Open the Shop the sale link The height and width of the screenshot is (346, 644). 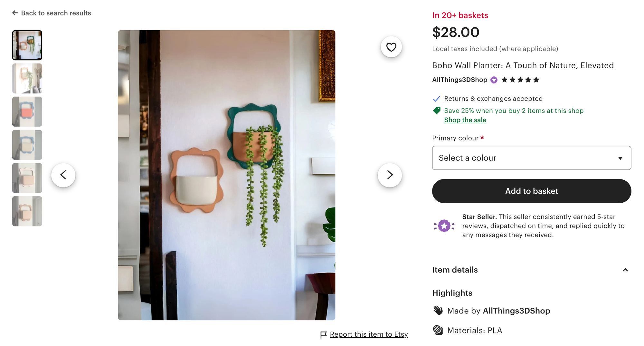coord(465,120)
